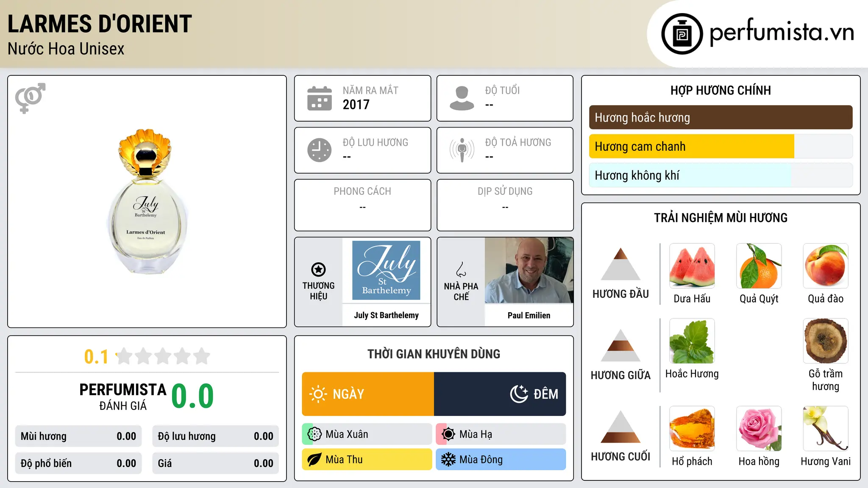Image resolution: width=868 pixels, height=488 pixels.
Task: Click the Dịp Sử Dụng info card
Action: click(505, 205)
